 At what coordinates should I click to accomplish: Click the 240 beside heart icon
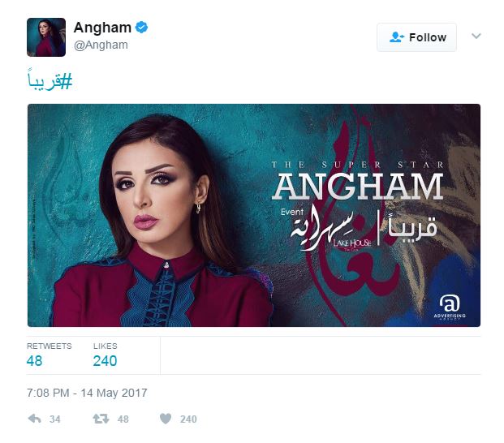tap(188, 419)
